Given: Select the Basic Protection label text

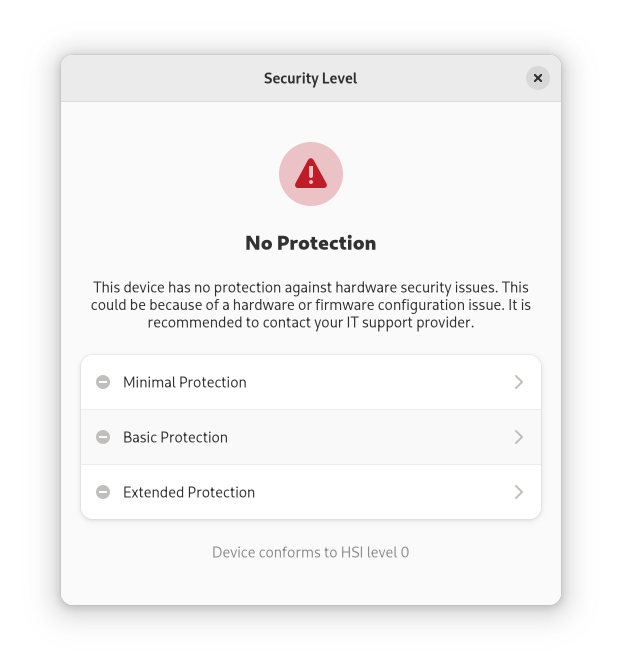Looking at the screenshot, I should pos(175,437).
